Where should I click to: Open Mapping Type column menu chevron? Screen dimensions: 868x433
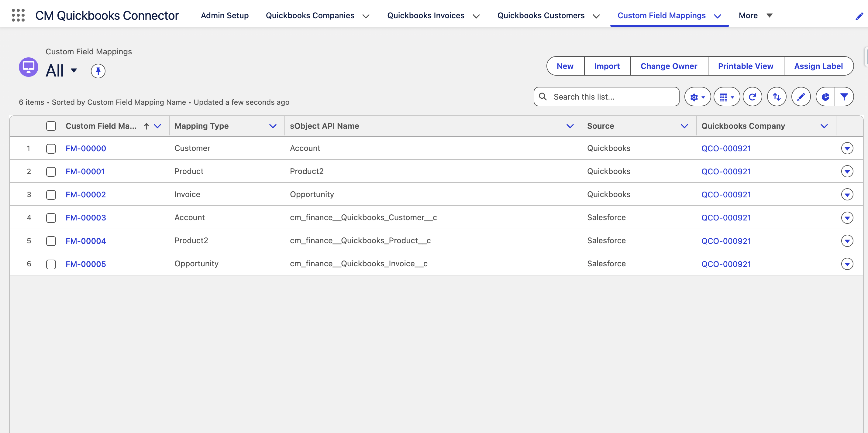click(273, 126)
